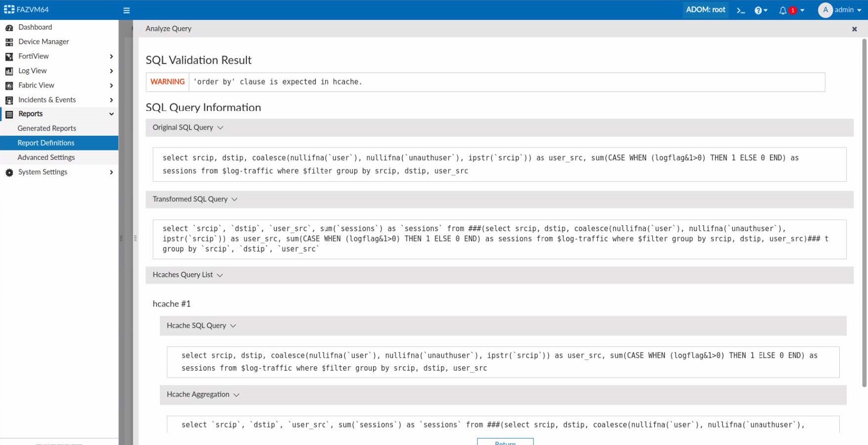Click the hcache #1 label
The height and width of the screenshot is (445, 868).
coord(171,304)
